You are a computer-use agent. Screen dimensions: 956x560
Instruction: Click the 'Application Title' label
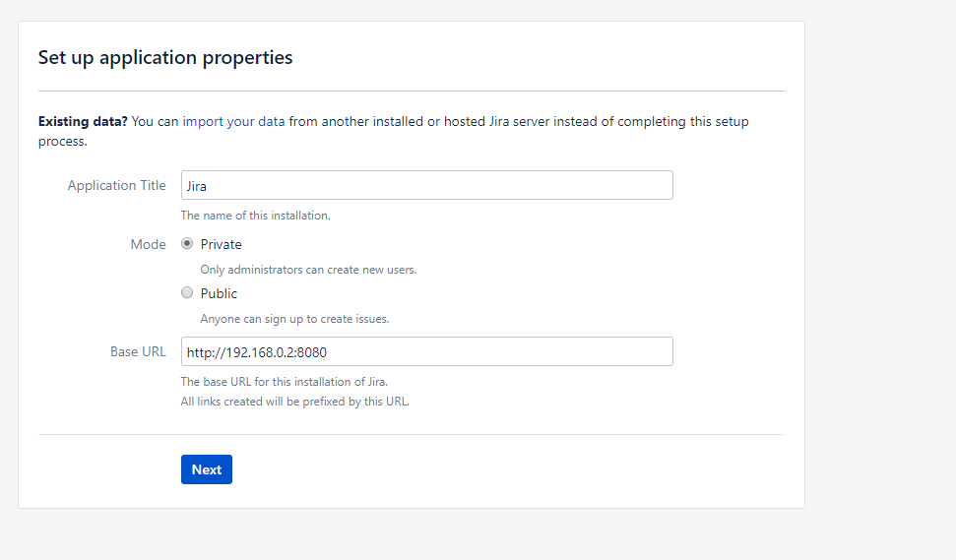pyautogui.click(x=116, y=185)
